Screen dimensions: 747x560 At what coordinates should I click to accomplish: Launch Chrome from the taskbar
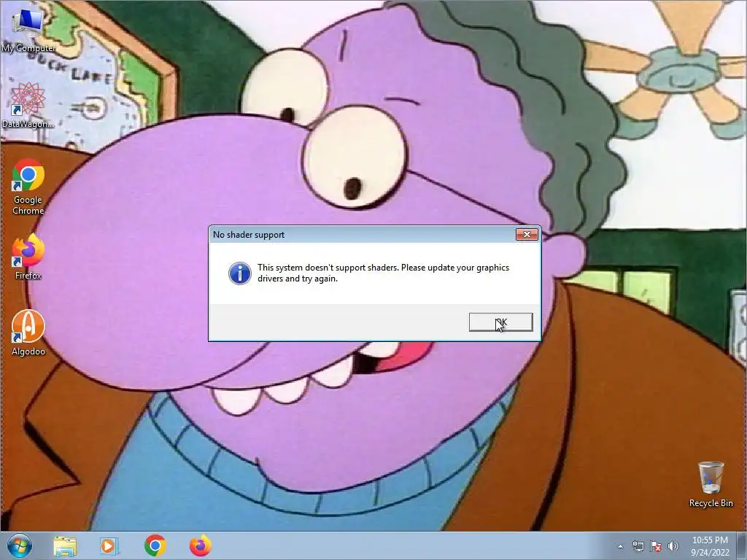(x=155, y=545)
